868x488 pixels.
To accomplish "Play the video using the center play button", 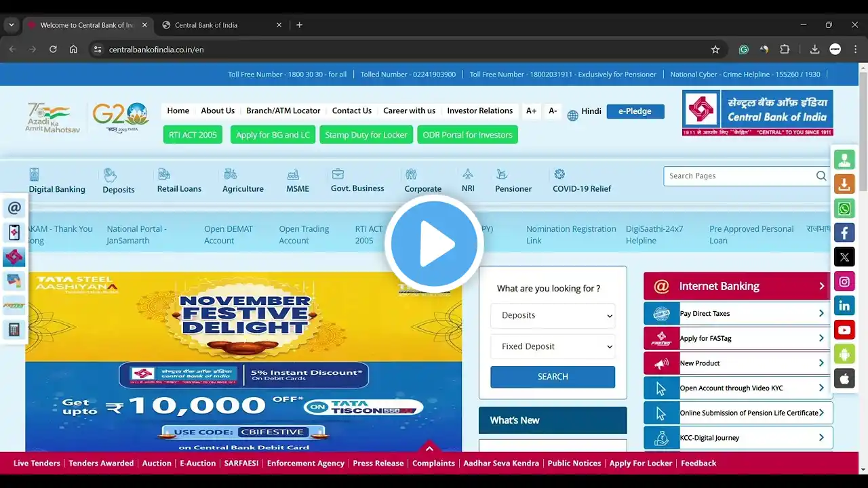I will click(x=434, y=244).
